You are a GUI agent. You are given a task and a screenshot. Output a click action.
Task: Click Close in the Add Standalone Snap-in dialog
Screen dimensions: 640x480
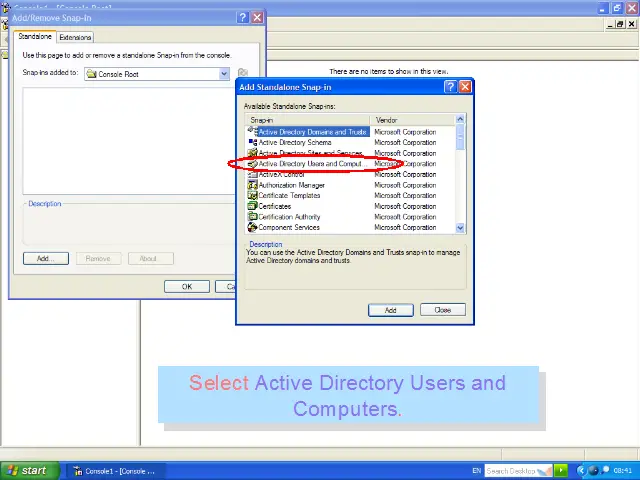pos(442,310)
